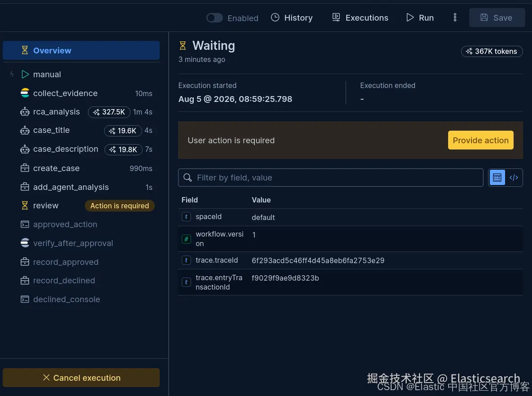532x396 pixels.
Task: Click the record_declined briefcase icon
Action: pyautogui.click(x=25, y=281)
